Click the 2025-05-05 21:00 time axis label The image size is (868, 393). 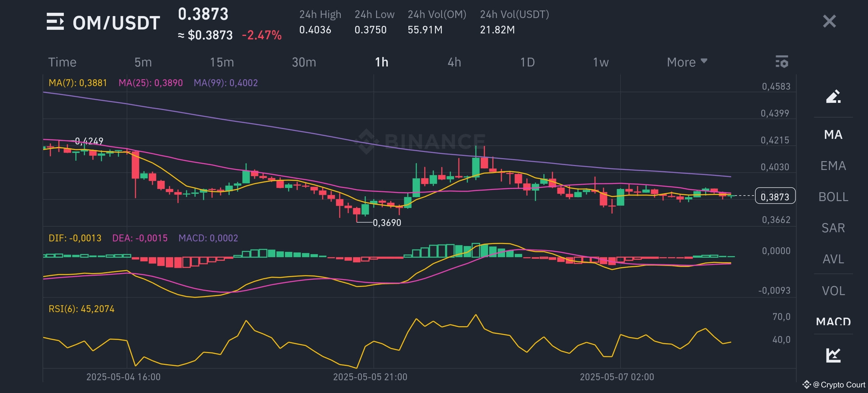point(370,377)
